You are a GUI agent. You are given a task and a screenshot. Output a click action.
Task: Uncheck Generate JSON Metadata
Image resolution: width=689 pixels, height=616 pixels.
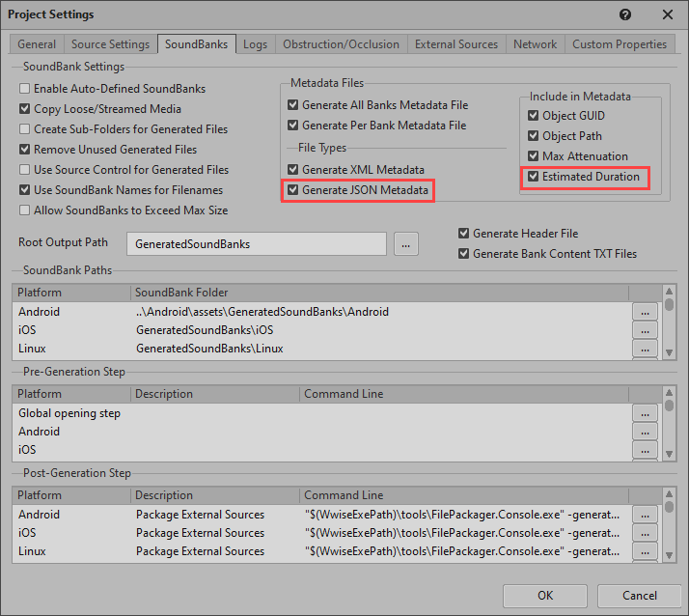pos(294,190)
